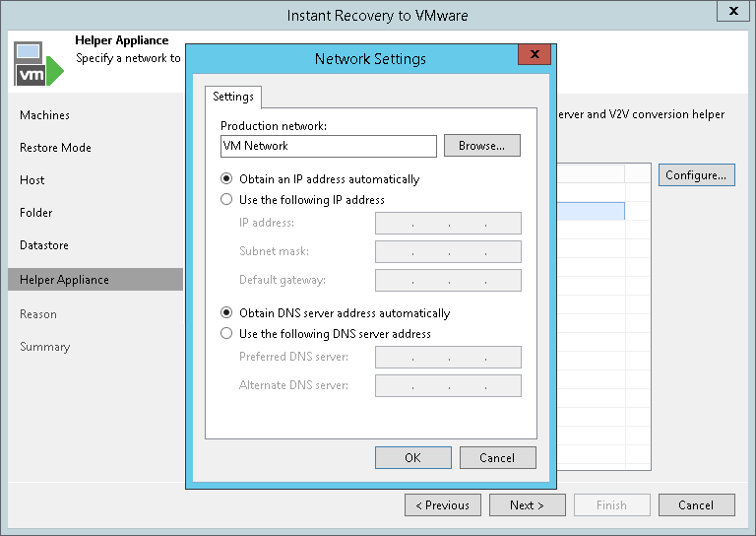
Task: Click the Production network input field
Action: 329,146
